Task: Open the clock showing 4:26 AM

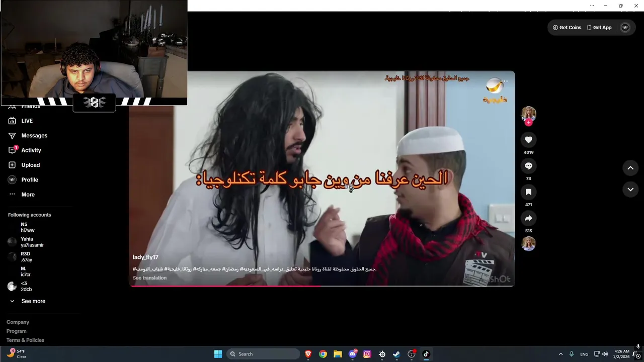Action: (622, 354)
